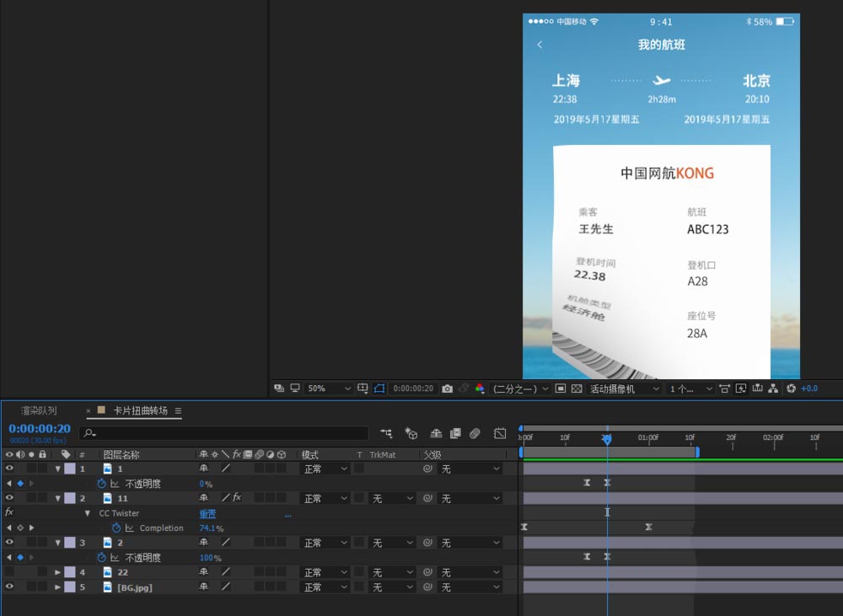Open the 50% magnification dropdown
The height and width of the screenshot is (616, 843).
329,388
